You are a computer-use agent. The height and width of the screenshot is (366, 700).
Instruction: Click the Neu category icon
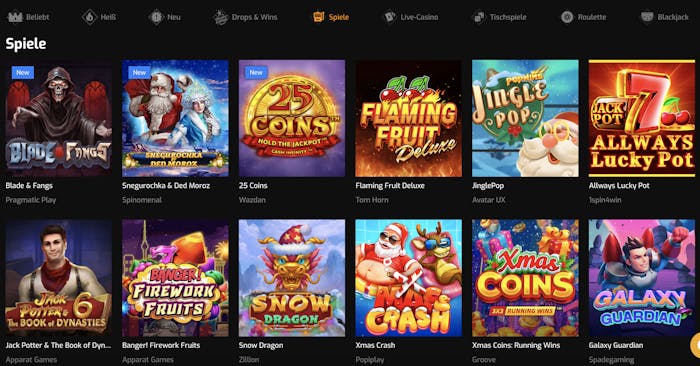[156, 17]
